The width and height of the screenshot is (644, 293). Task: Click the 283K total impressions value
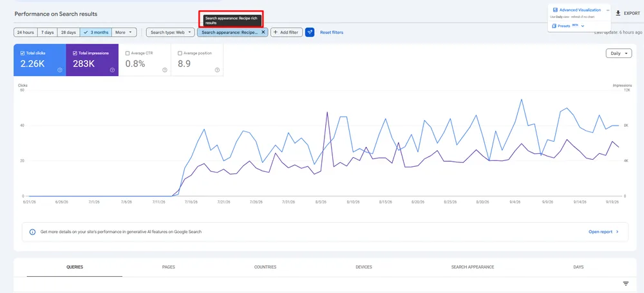tap(84, 64)
